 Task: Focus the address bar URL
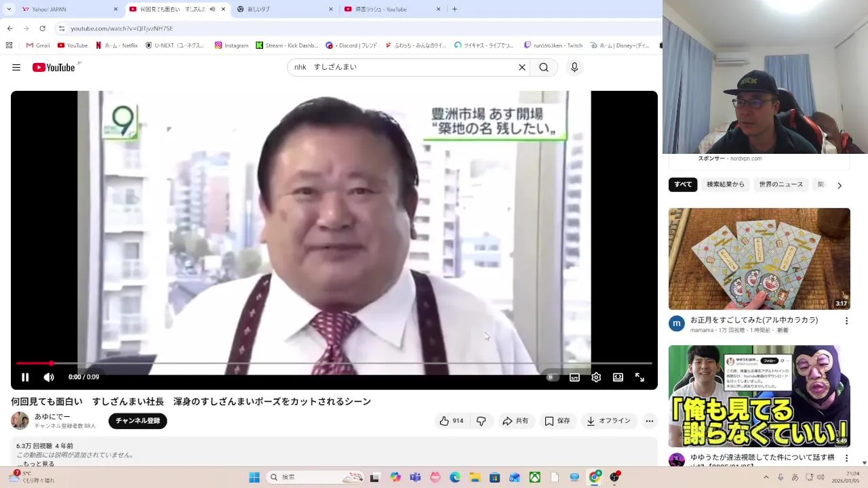(122, 28)
